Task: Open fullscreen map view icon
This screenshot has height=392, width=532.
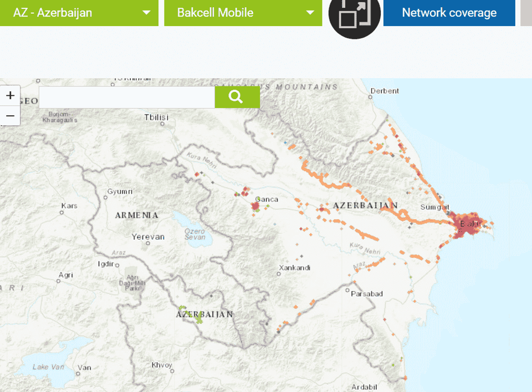Action: [354, 13]
